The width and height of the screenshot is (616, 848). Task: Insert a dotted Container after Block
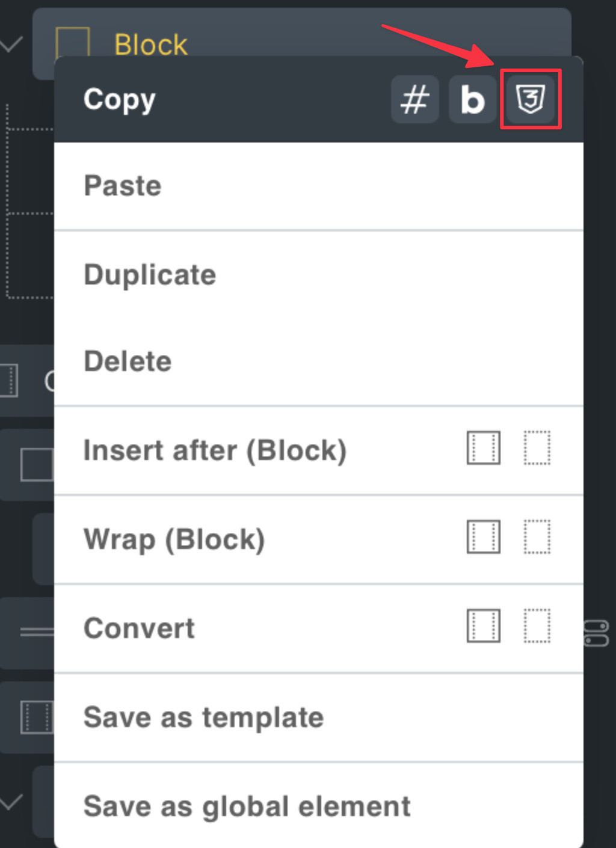[537, 448]
